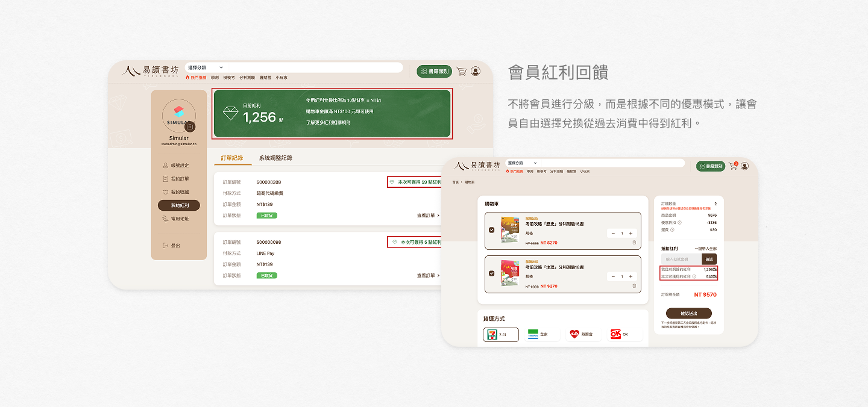Open the shopping cart in the rewards page header
The width and height of the screenshot is (868, 407).
tap(461, 71)
